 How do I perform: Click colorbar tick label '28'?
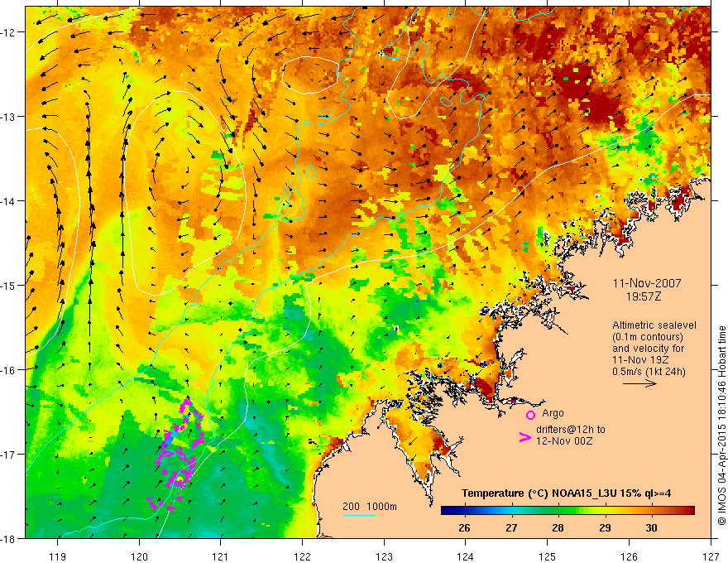coord(558,528)
